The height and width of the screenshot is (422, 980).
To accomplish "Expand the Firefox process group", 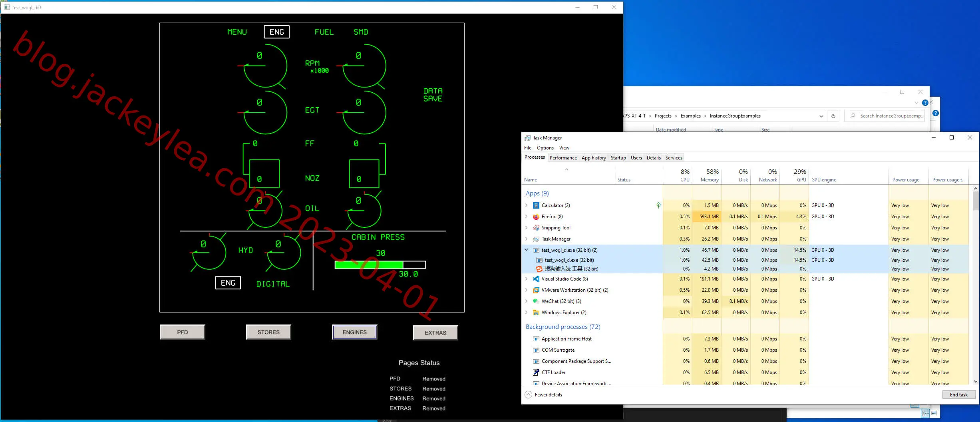I will [527, 217].
